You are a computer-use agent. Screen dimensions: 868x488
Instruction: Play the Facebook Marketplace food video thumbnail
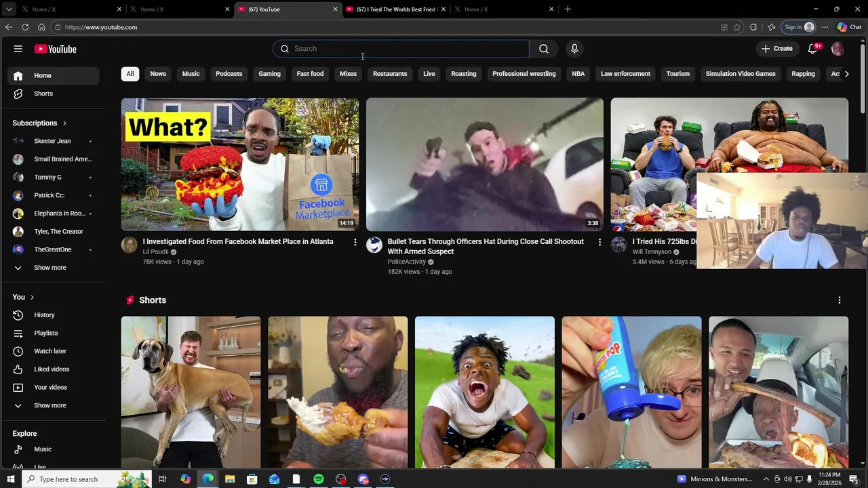tap(240, 165)
